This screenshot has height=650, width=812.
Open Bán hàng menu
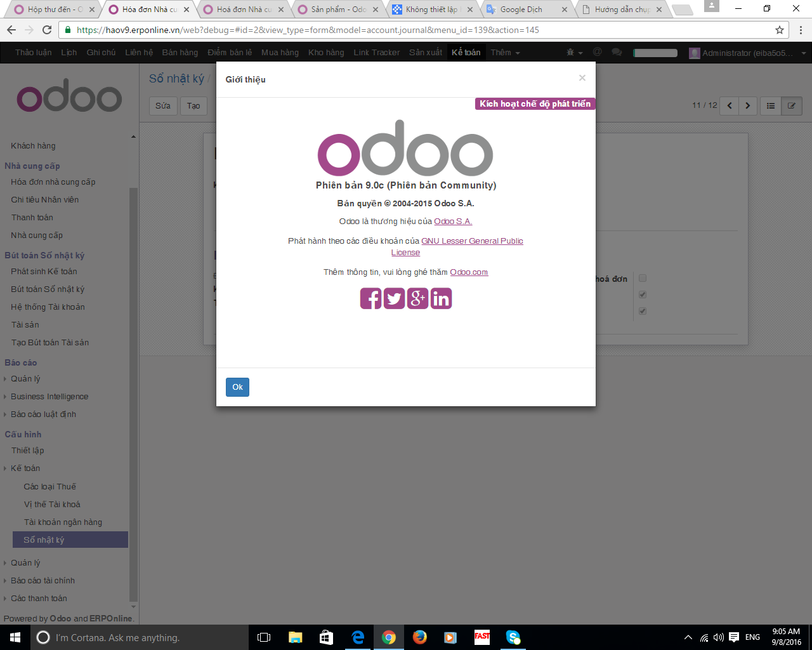(180, 53)
